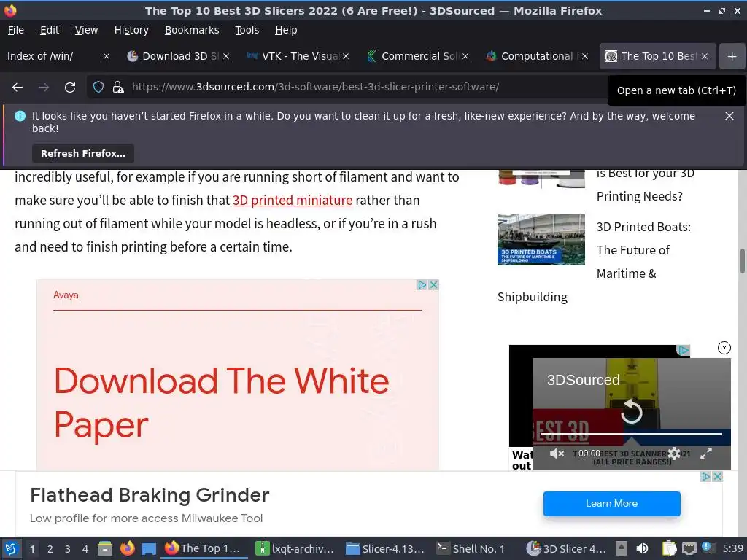Switch to virtual desktop 2

pyautogui.click(x=50, y=549)
